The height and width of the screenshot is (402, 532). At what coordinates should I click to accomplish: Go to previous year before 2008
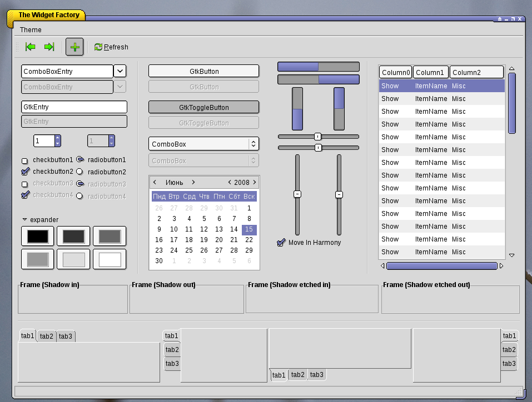[230, 182]
